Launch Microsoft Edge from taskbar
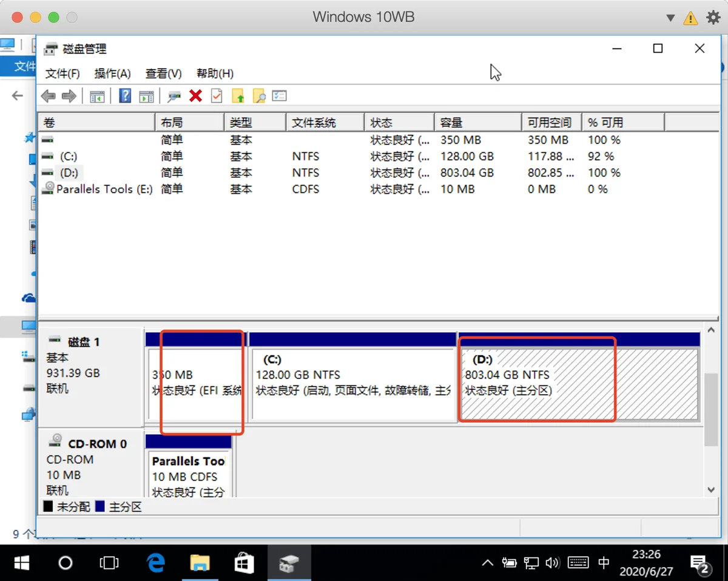The width and height of the screenshot is (728, 581). point(156,563)
